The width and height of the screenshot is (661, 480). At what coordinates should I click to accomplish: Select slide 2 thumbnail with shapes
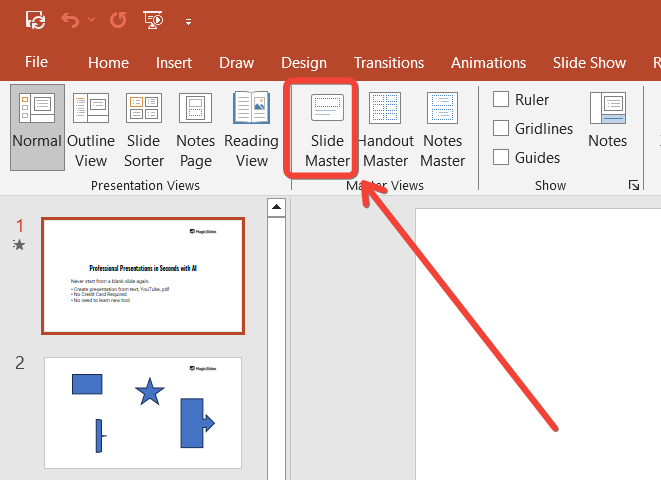click(x=142, y=412)
